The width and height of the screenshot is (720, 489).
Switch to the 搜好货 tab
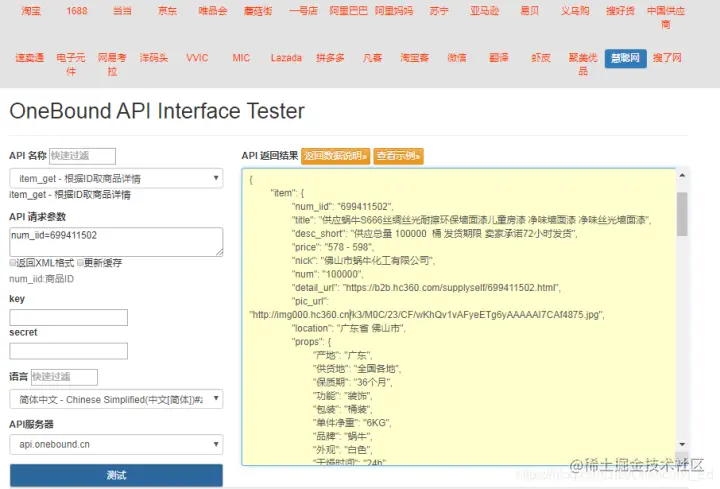620,11
